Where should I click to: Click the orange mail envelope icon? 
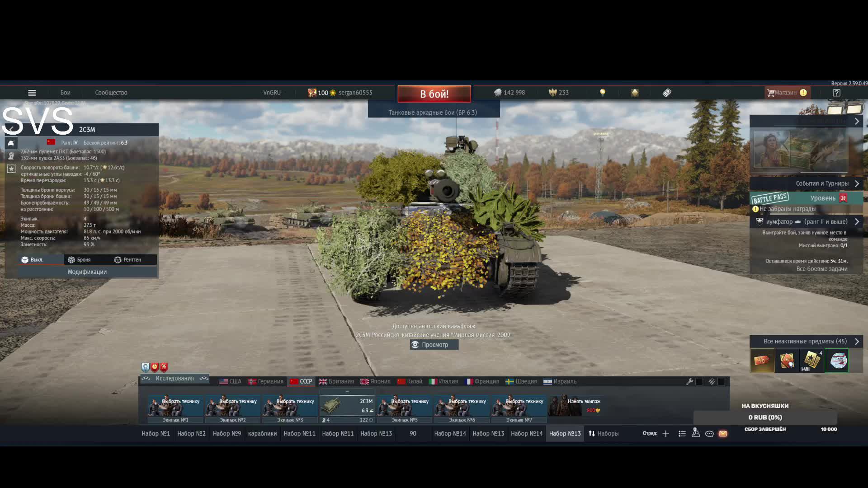723,434
